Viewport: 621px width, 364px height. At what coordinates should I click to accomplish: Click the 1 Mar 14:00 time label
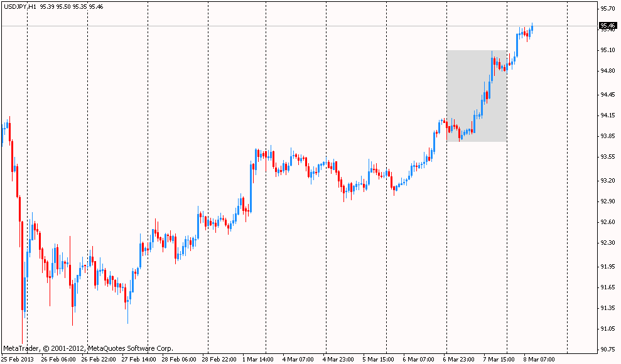[258, 359]
